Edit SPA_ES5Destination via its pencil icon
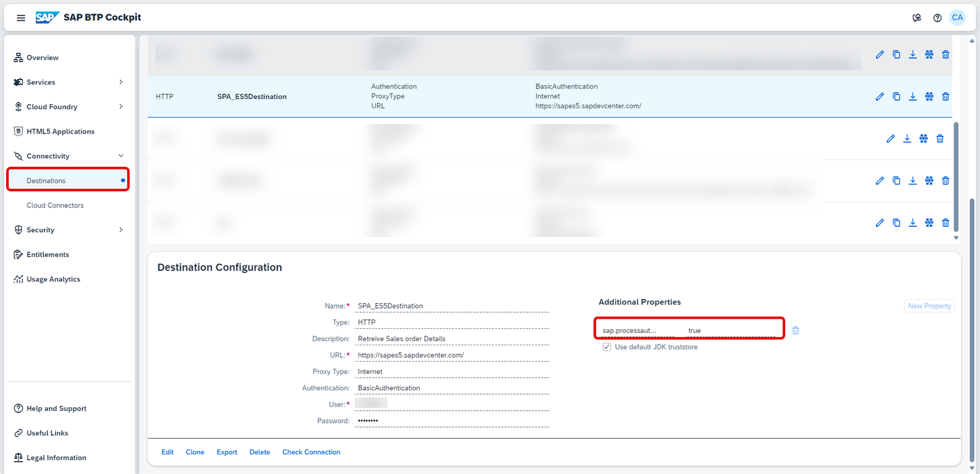980x474 pixels. click(x=880, y=97)
